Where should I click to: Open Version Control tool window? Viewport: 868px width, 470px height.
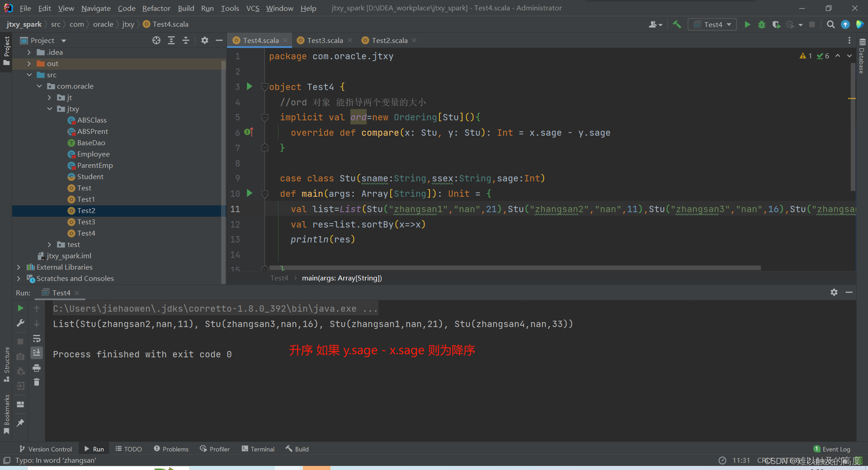[x=46, y=449]
